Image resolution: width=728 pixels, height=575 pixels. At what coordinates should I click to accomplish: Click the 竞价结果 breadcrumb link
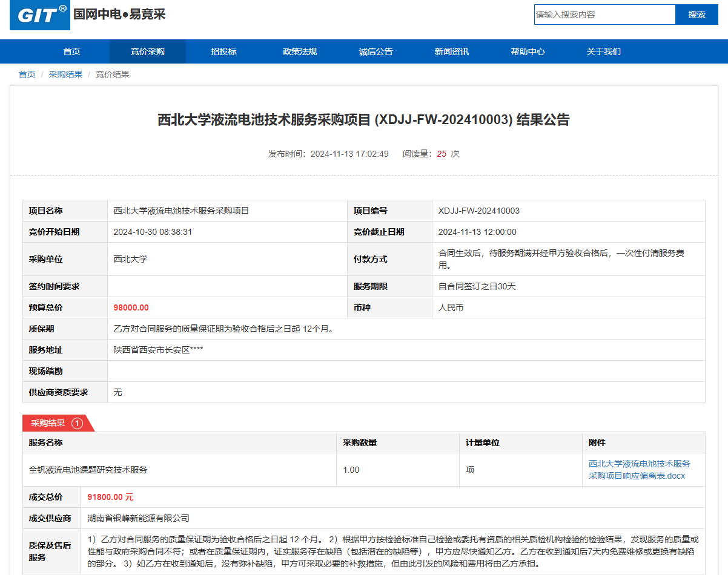pos(112,74)
